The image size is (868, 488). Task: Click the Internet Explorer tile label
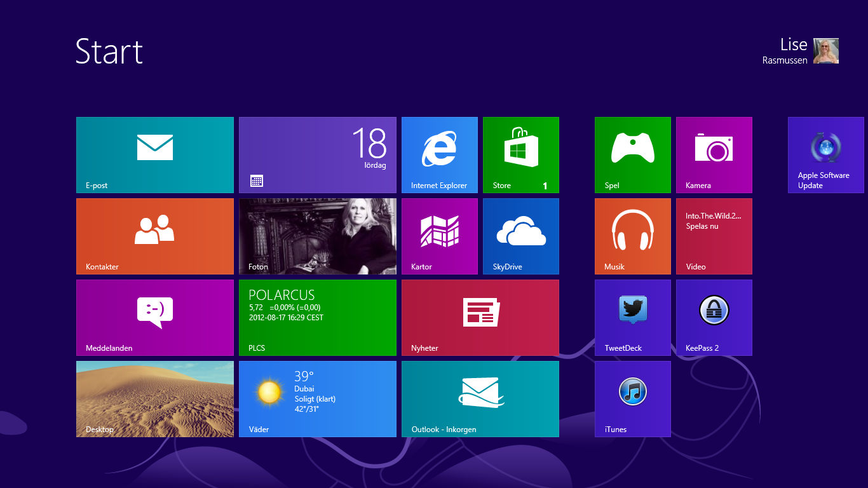(x=439, y=186)
